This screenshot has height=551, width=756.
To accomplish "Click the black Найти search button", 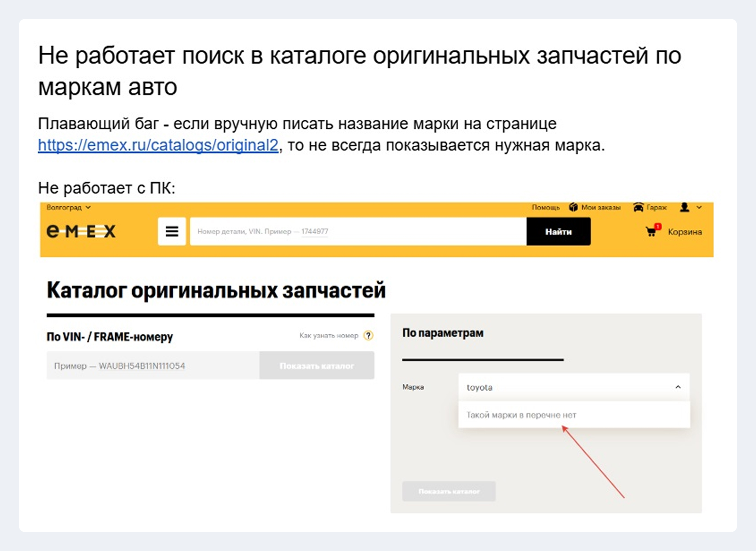I will pos(559,231).
